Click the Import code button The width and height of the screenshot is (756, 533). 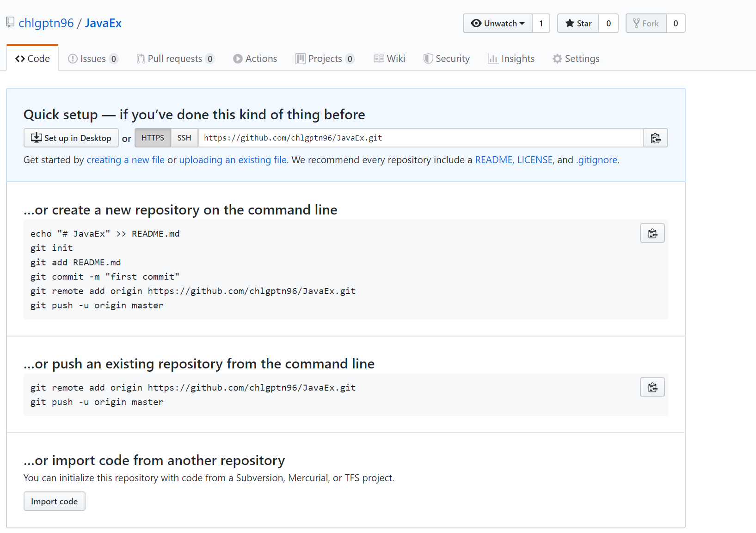click(55, 501)
